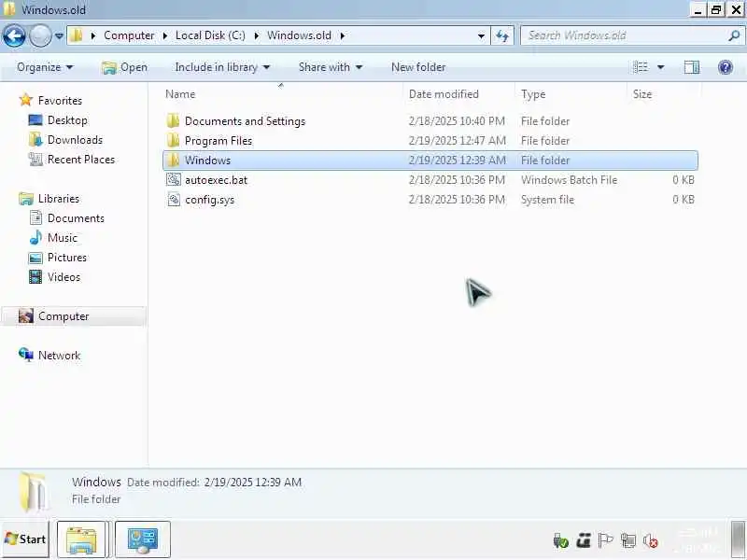
Task: Select Network in navigation pane
Action: tap(59, 356)
